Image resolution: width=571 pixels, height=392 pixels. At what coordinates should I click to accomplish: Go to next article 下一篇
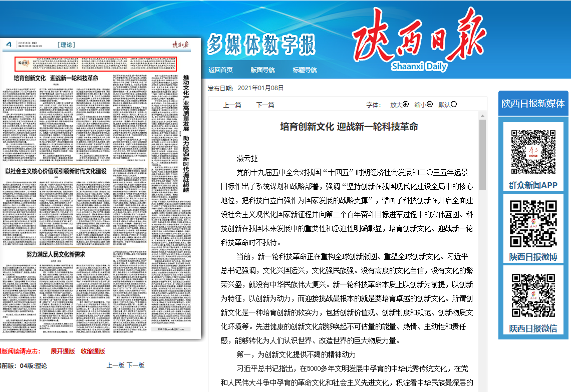(265, 105)
